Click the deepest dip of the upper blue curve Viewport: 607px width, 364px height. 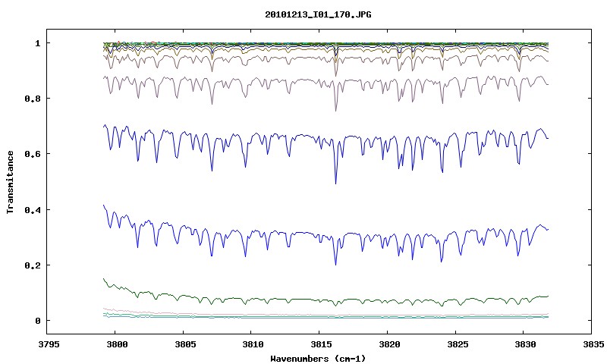pyautogui.click(x=335, y=183)
